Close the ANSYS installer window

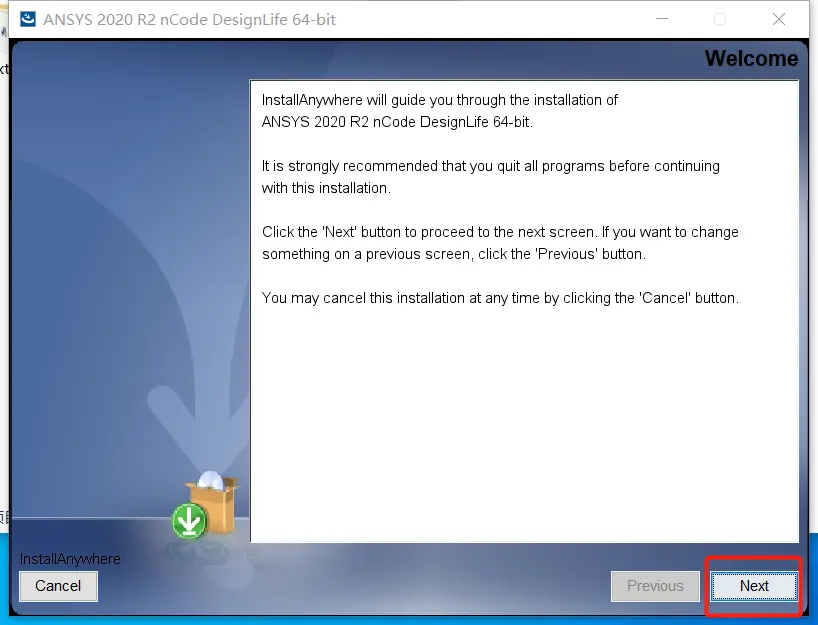click(779, 19)
